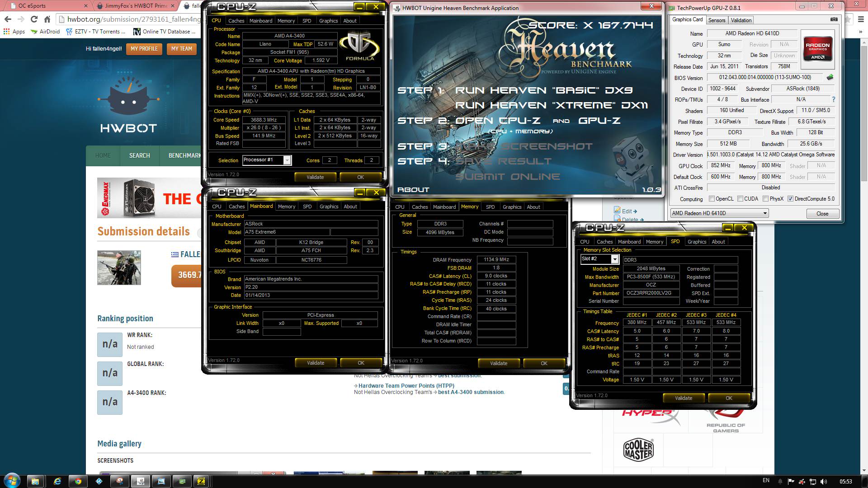Open the Slot #2 memory slot dropdown
The height and width of the screenshot is (488, 868).
click(599, 259)
